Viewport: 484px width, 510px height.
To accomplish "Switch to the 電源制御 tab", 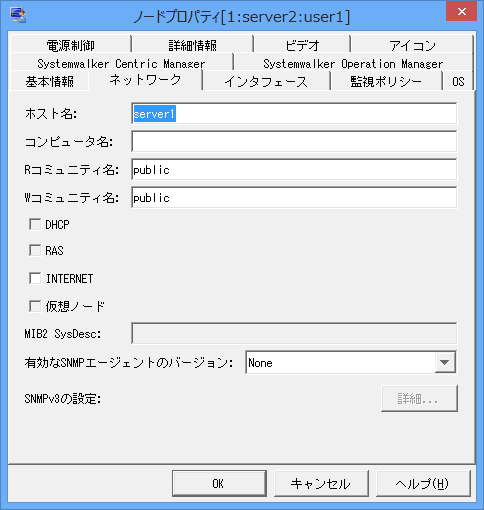I will pos(70,45).
